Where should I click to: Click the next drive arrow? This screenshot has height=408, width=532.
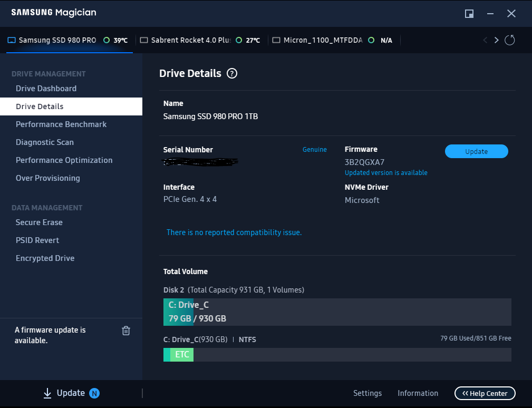pos(496,40)
